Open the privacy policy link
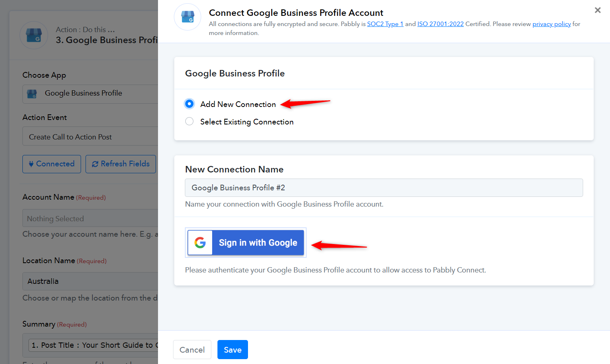Image resolution: width=610 pixels, height=364 pixels. pyautogui.click(x=552, y=24)
